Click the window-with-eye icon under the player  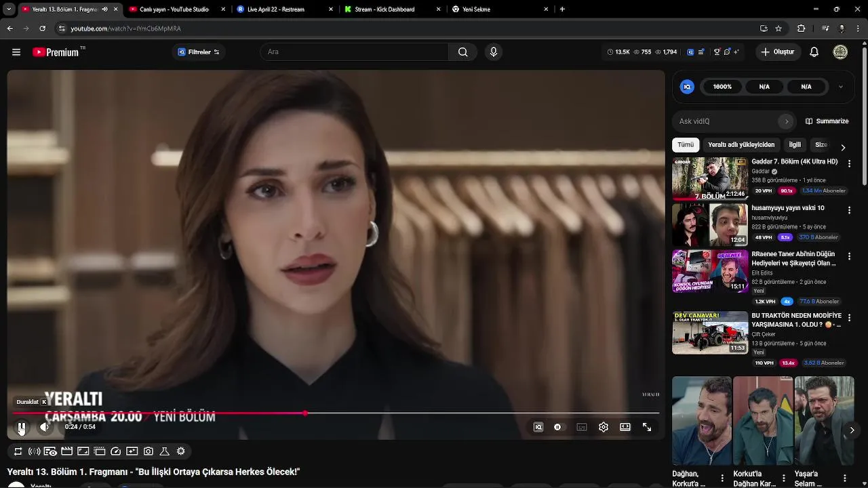tap(51, 451)
